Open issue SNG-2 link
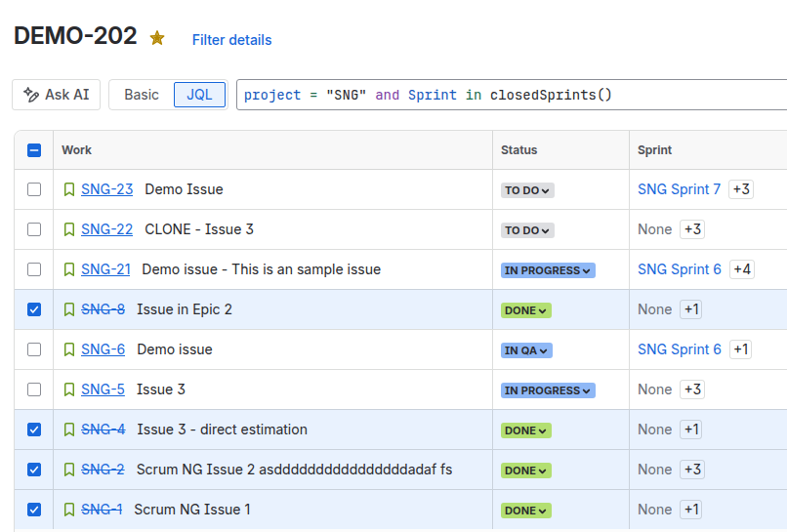 point(103,470)
